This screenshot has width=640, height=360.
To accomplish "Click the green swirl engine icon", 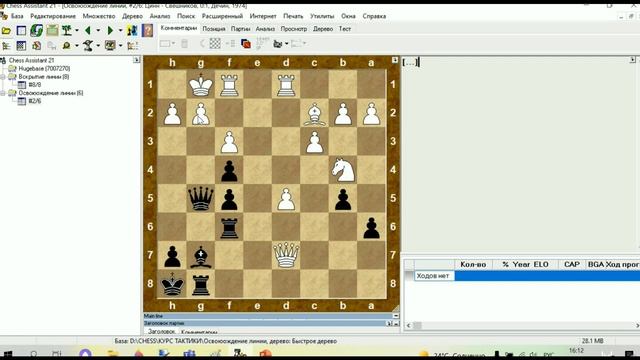I will (x=37, y=31).
